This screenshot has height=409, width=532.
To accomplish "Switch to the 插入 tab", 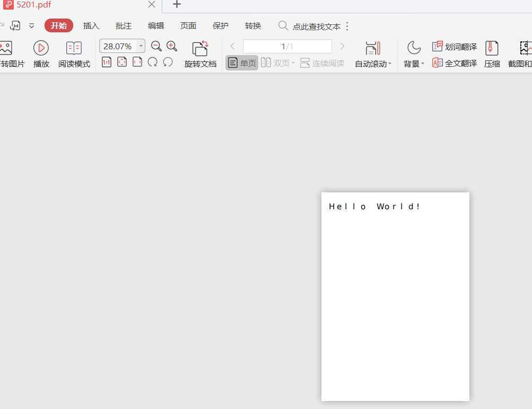I will click(x=91, y=26).
